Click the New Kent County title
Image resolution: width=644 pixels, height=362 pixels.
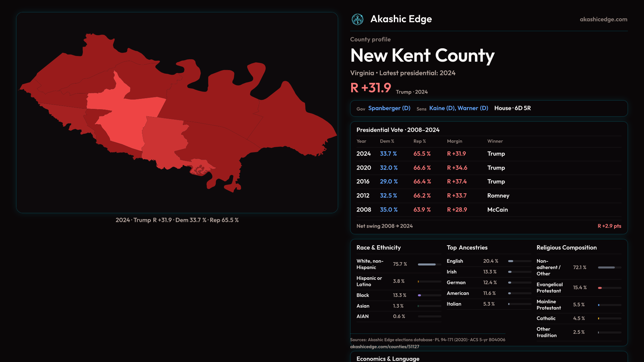coord(422,56)
